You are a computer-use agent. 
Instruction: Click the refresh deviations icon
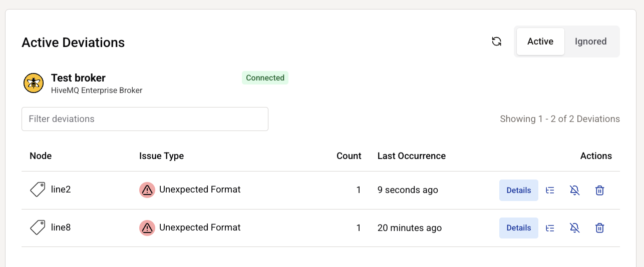tap(496, 41)
